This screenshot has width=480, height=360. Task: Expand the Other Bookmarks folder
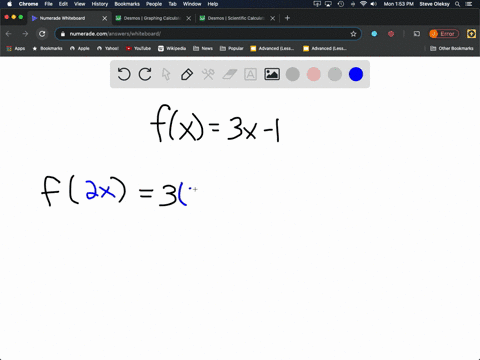point(452,48)
